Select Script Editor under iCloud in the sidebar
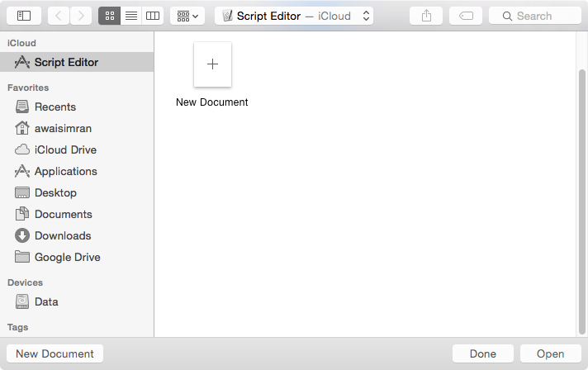Viewport: 588px width, 370px height. [77, 62]
